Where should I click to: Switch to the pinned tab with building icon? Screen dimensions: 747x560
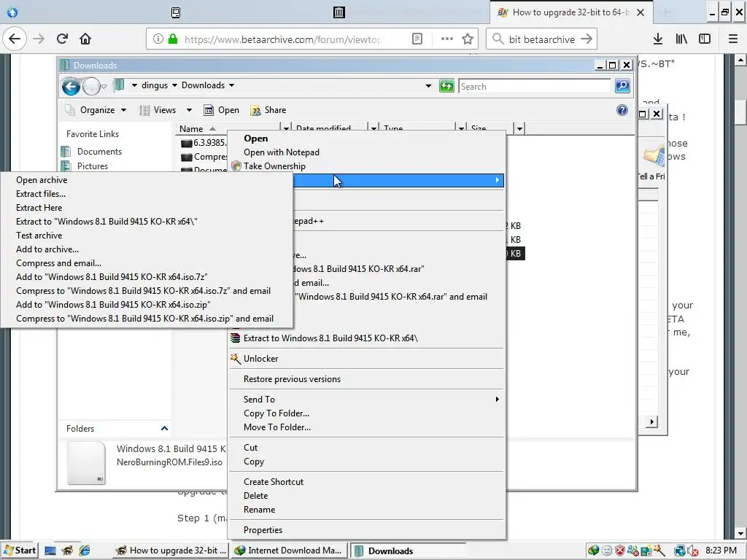pos(338,12)
